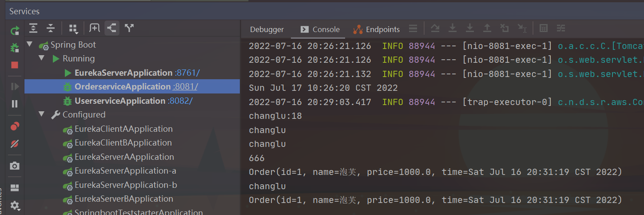Select EurekaServerApplication-a configuration
644x215 pixels.
point(126,170)
